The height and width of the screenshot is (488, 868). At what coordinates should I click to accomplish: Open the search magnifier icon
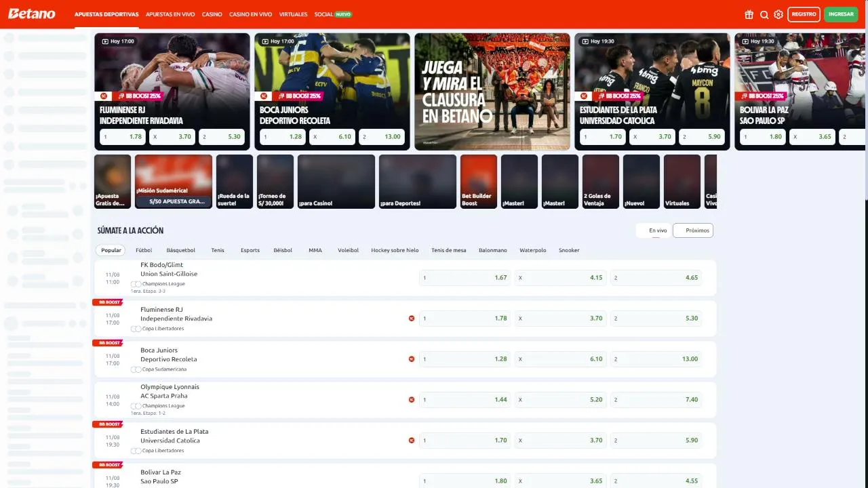(x=764, y=14)
